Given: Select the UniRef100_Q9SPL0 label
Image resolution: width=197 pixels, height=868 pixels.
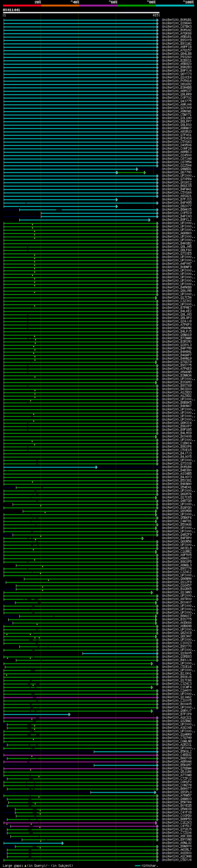Looking at the screenshot, I should pyautogui.click(x=176, y=792).
